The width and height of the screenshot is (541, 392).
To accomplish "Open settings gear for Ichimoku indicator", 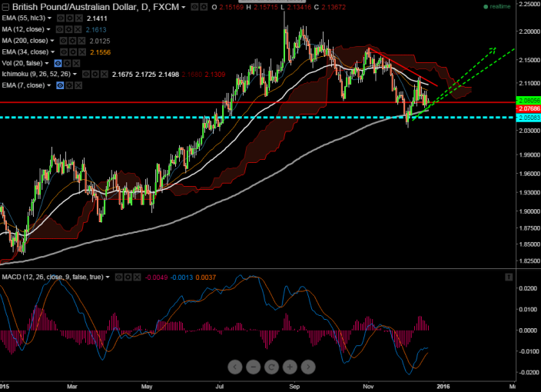I will point(95,75).
